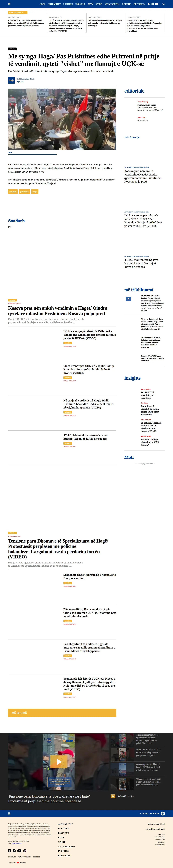Viewport: 173px width, 868px height.
Task: Open the Facebook icon in top navigation
Action: pos(149,4)
